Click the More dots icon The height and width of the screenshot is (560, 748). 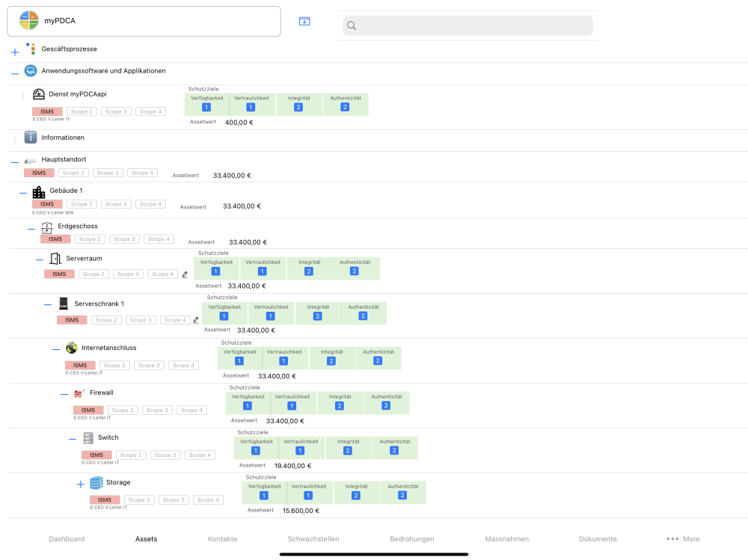pos(672,538)
